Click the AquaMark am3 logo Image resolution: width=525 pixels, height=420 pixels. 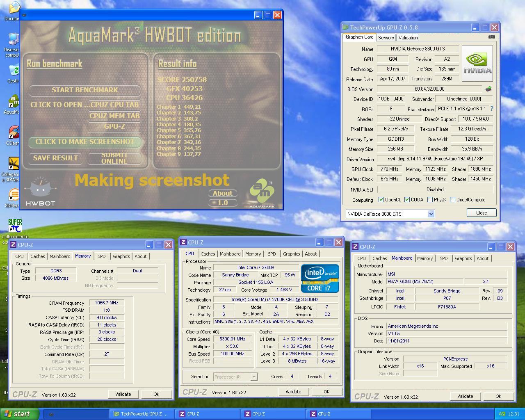262,193
